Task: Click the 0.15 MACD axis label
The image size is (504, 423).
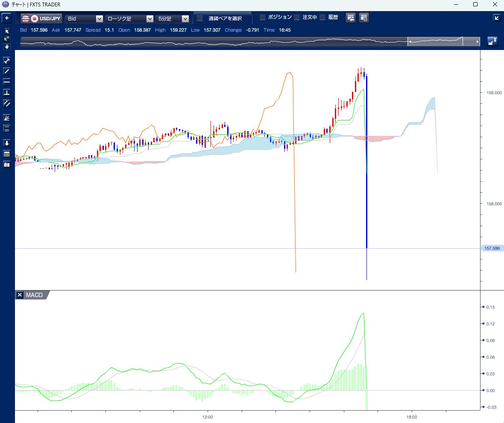Action: (x=490, y=307)
